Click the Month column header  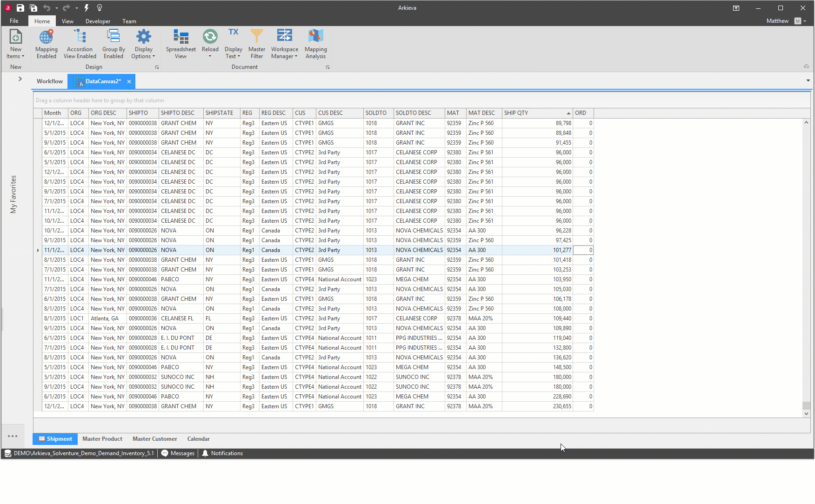point(55,113)
